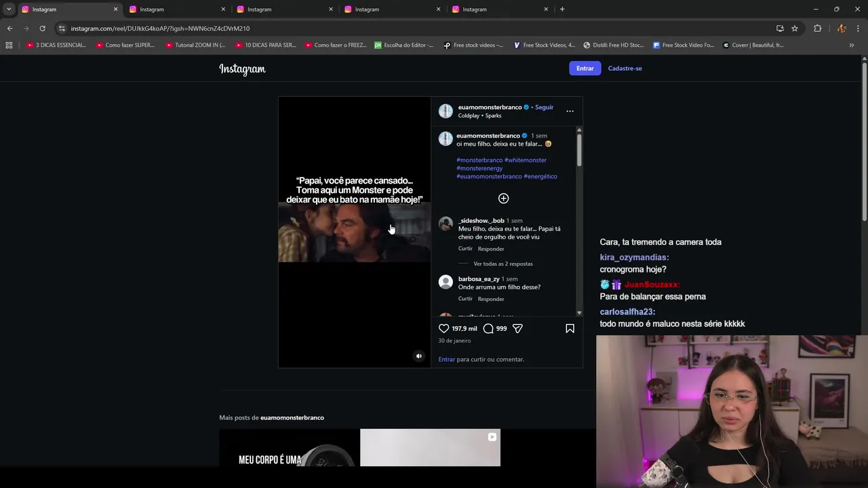
Task: Click the #energético hashtag
Action: 540,176
